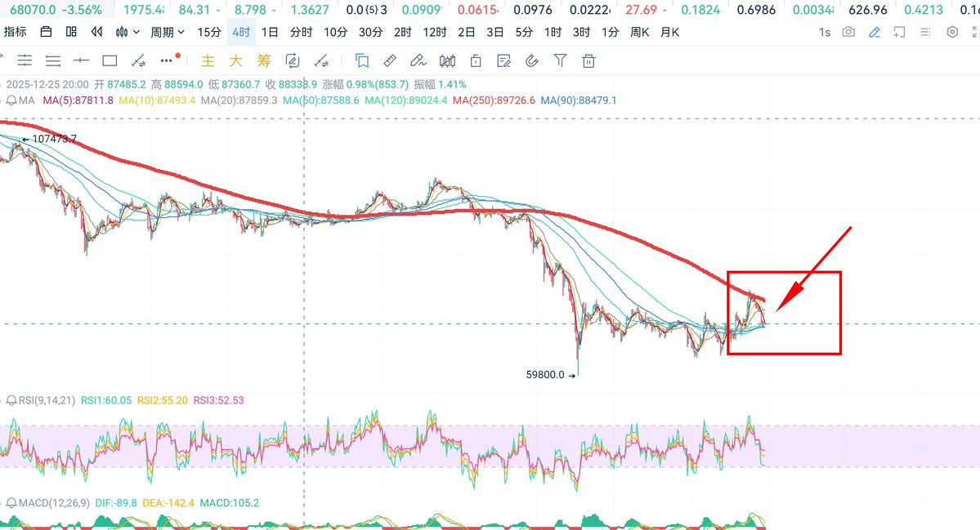
Task: Click the 主 main indicator button
Action: (x=208, y=60)
